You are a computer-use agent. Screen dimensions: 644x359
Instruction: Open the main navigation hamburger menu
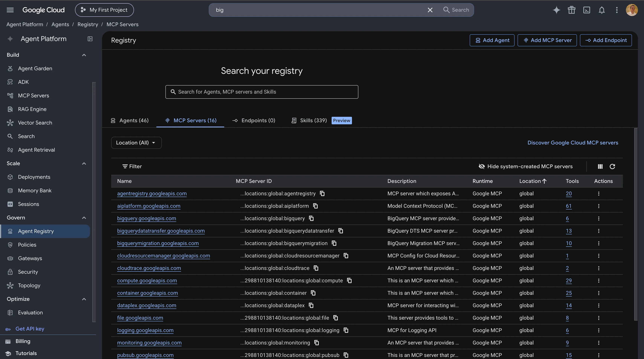(x=10, y=10)
